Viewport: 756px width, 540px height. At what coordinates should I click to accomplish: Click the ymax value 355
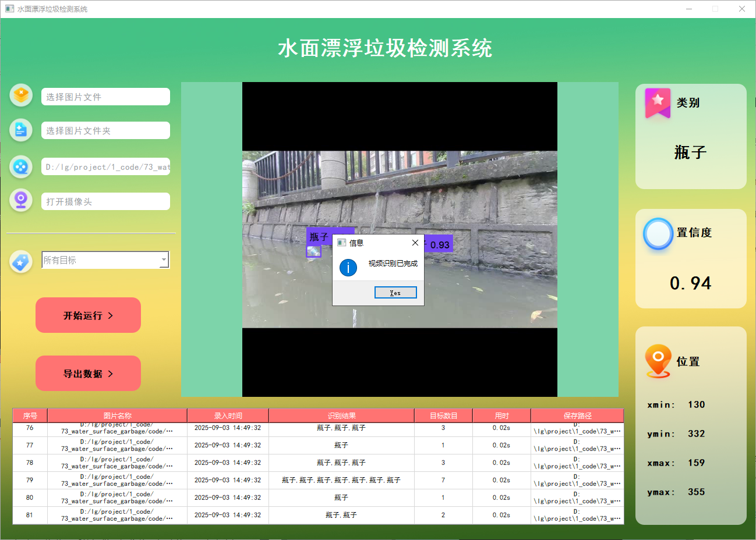tap(697, 492)
